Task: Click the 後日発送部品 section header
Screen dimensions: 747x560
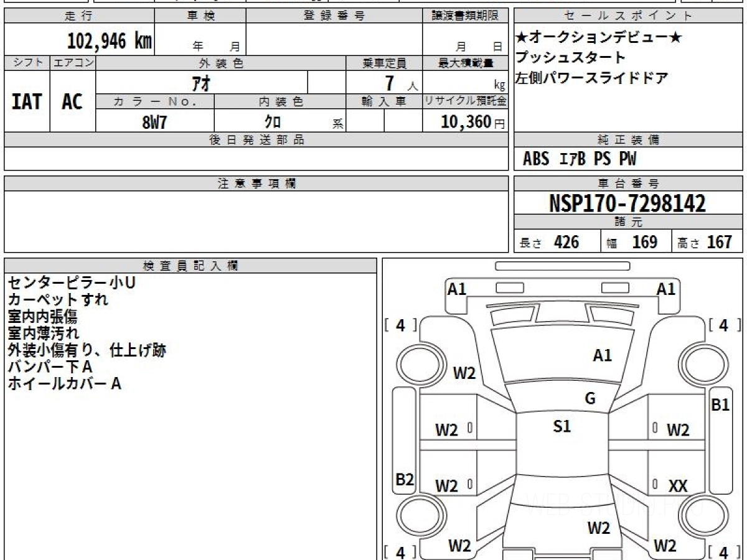Action: [x=256, y=140]
